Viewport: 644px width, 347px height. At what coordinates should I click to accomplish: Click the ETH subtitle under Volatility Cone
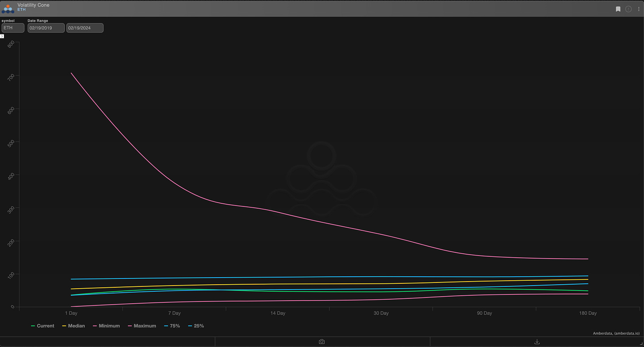pos(21,10)
